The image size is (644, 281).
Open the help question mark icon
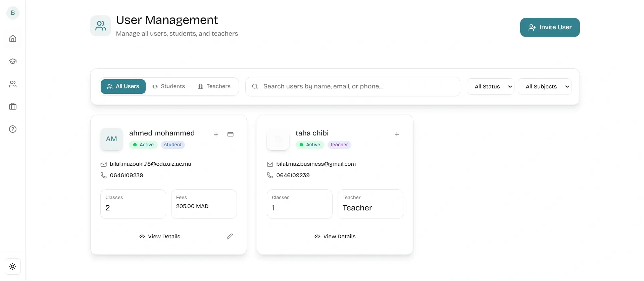[13, 129]
